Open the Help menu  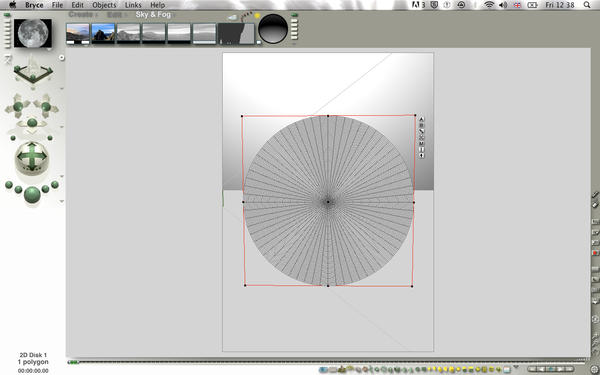click(157, 5)
